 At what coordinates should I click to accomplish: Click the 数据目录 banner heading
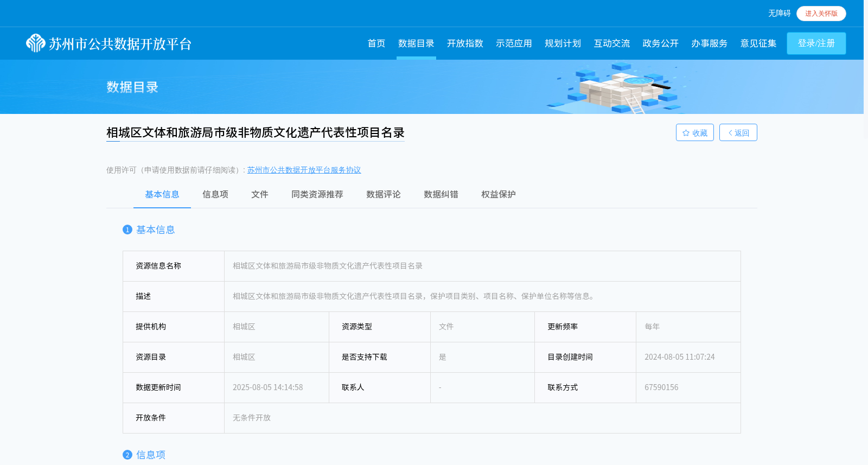point(132,87)
